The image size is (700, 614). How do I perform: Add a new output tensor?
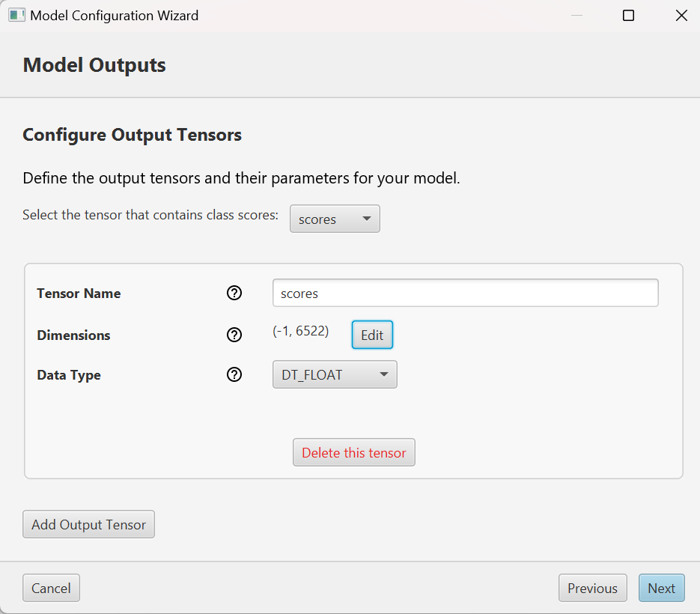point(88,525)
